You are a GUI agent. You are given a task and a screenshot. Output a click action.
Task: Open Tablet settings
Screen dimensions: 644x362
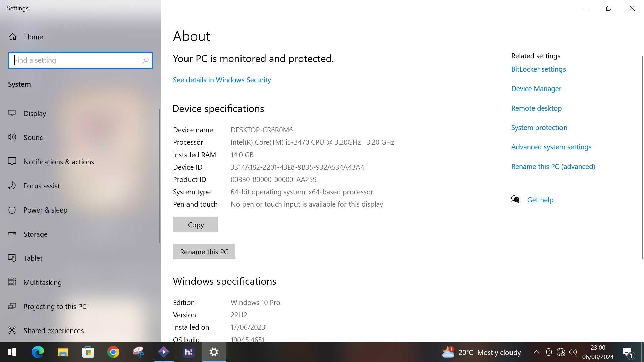pos(33,258)
